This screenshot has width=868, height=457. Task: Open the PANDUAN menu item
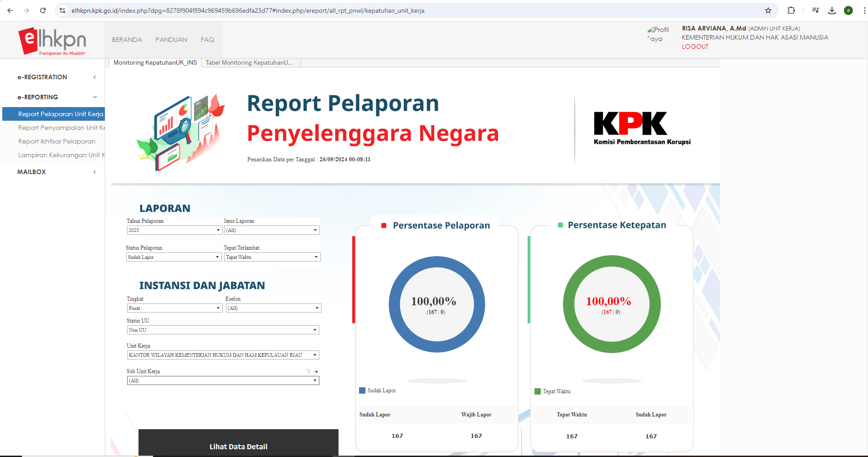pos(171,40)
